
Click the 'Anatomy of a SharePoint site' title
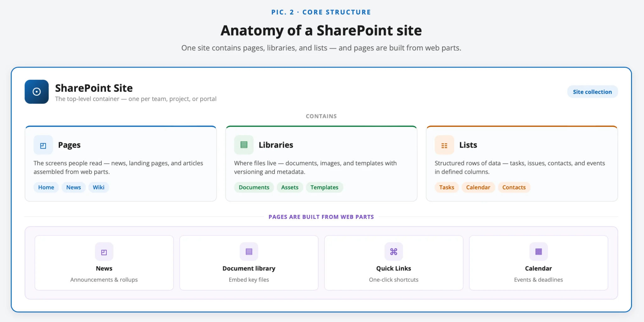coord(321,30)
